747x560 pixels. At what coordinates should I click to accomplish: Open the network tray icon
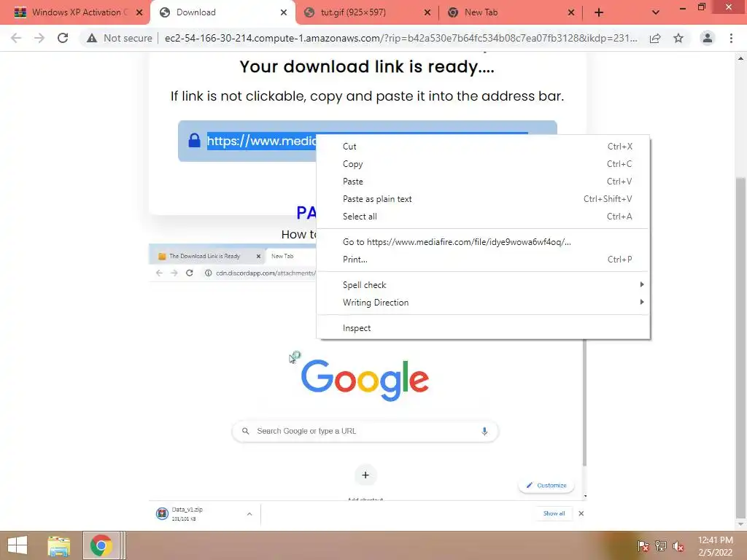[661, 545]
